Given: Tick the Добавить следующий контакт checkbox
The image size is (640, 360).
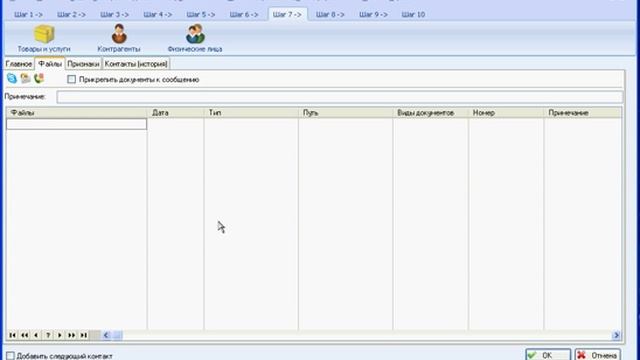Looking at the screenshot, I should click(10, 356).
